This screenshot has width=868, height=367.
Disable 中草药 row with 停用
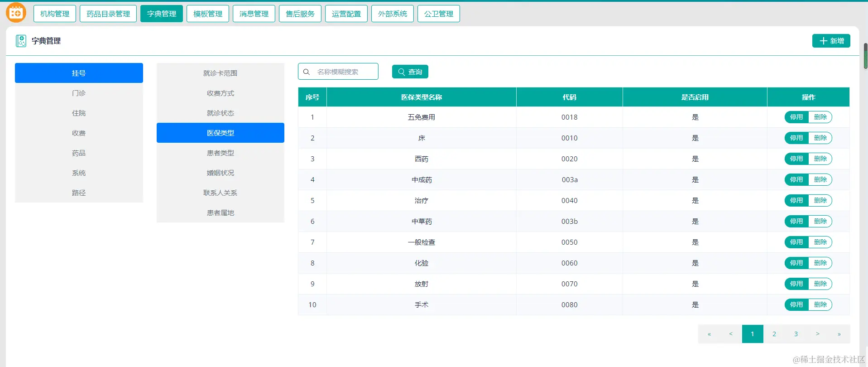(796, 221)
